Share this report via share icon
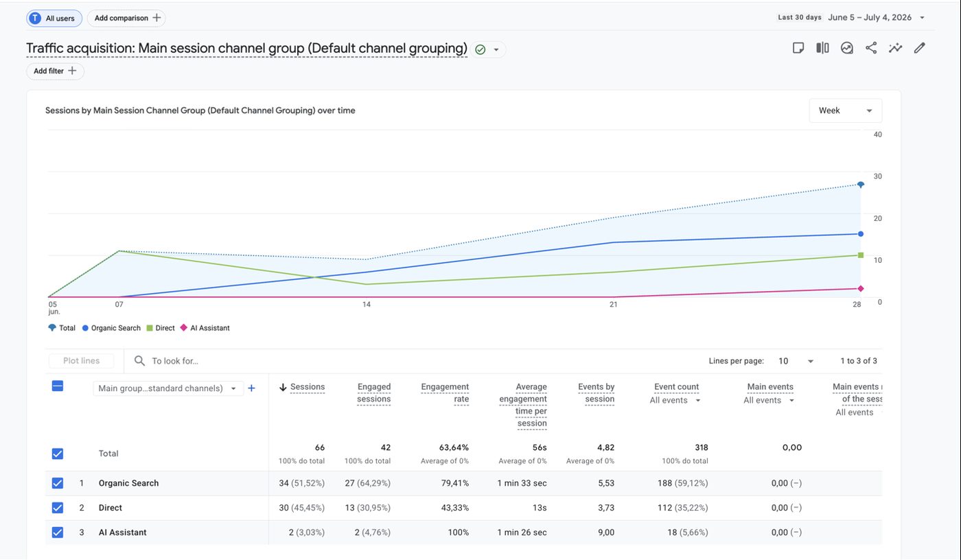 pos(871,48)
